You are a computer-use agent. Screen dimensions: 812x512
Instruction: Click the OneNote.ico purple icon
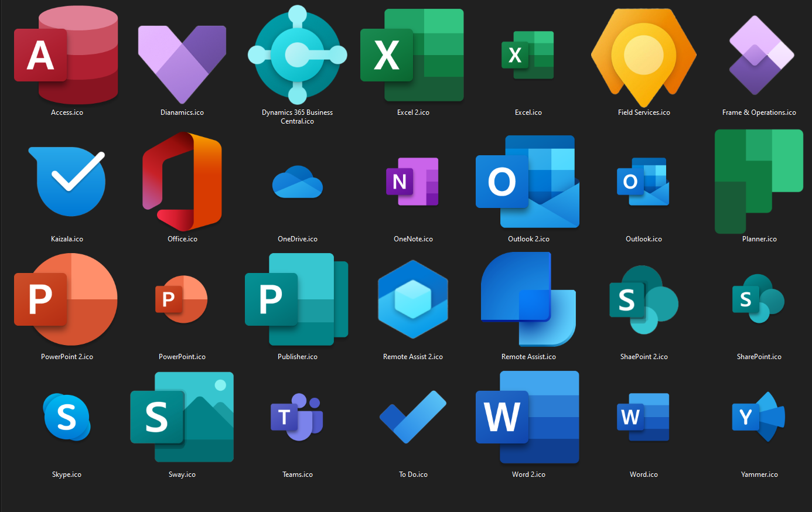point(412,182)
